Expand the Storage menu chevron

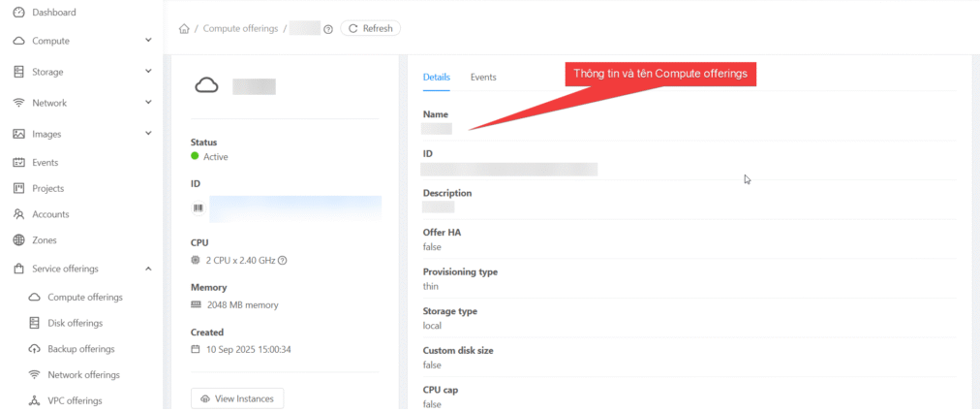click(x=148, y=72)
